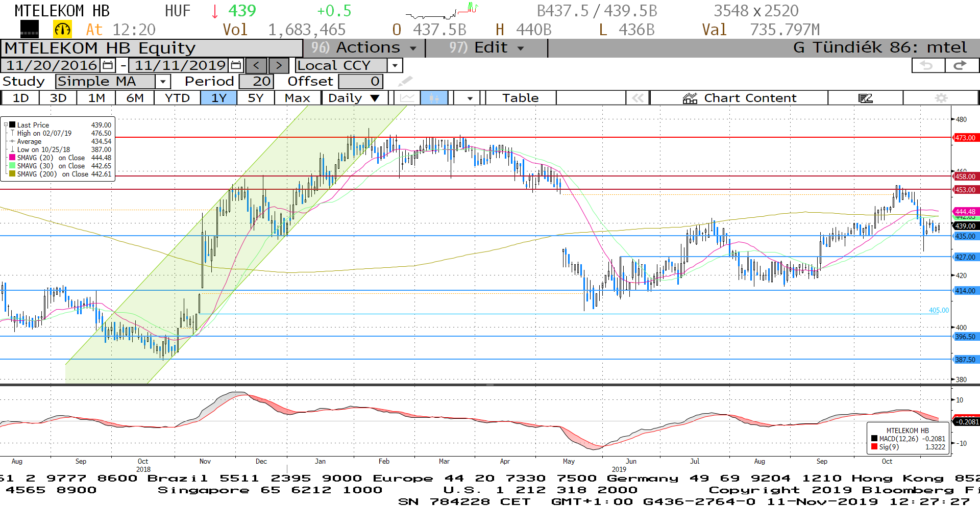
Task: Open the Daily periodicity dropdown
Action: [x=354, y=98]
